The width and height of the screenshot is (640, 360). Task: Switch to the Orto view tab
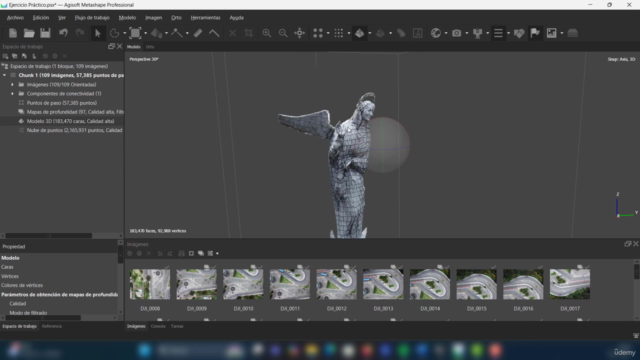coord(150,47)
